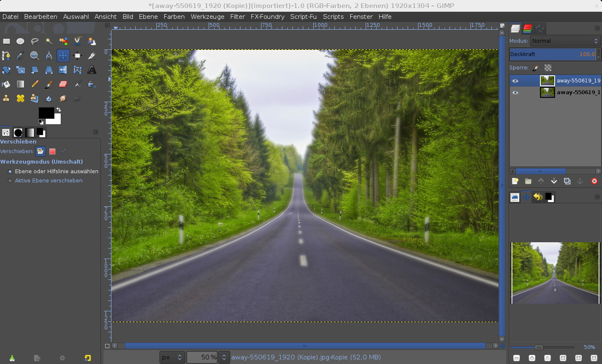Select the Bucket Fill tool
Screen dimensions: 602x364
click(6, 84)
